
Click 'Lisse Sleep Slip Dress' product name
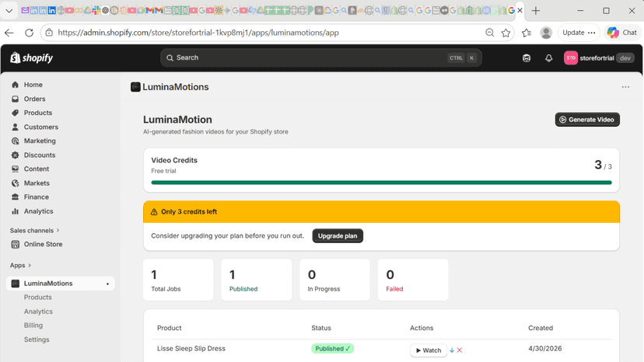[191, 349]
